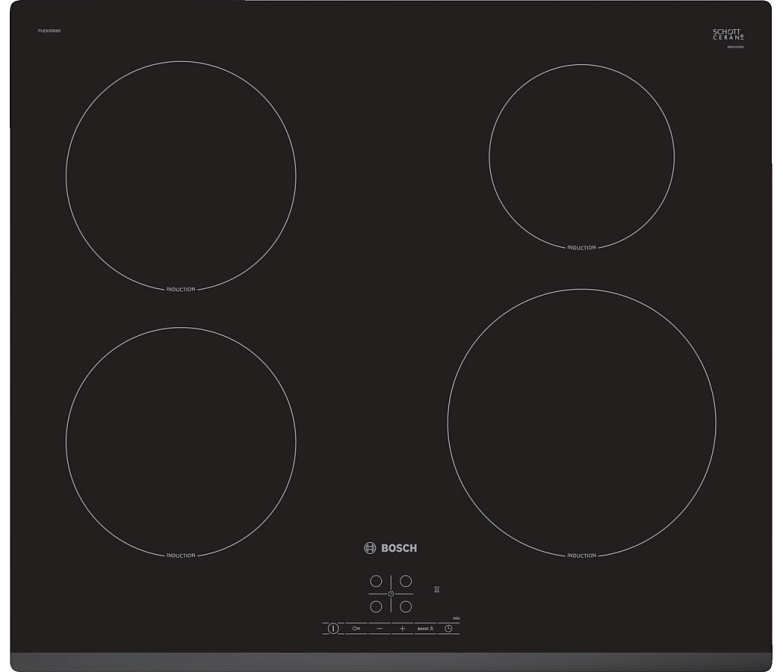
Task: Activate the boost function key
Action: pos(425,628)
